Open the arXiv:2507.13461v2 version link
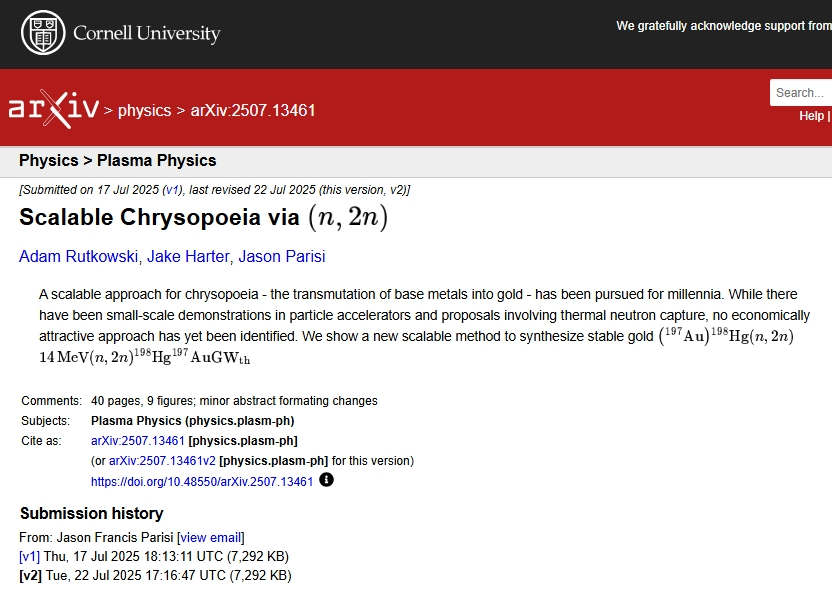This screenshot has height=602, width=832. pyautogui.click(x=162, y=461)
